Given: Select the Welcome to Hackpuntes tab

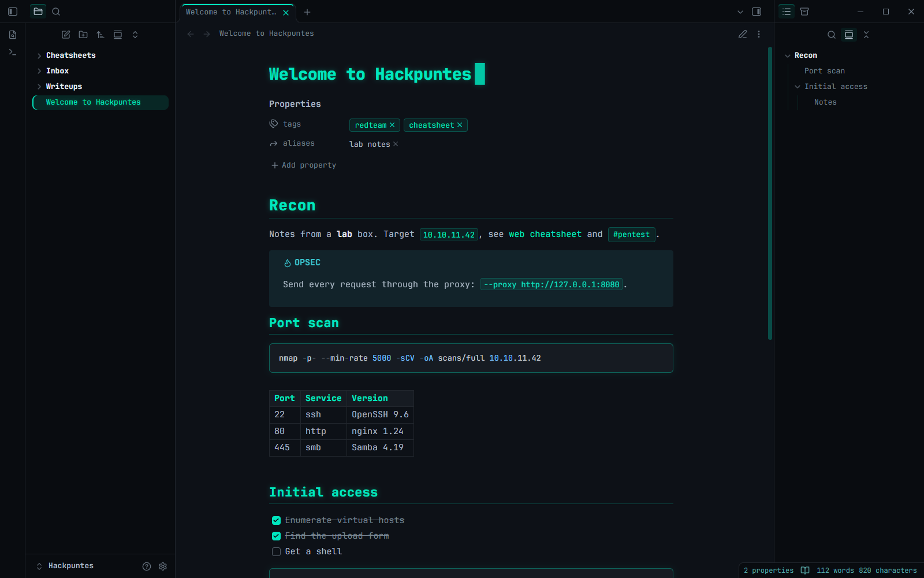Looking at the screenshot, I should tap(231, 12).
